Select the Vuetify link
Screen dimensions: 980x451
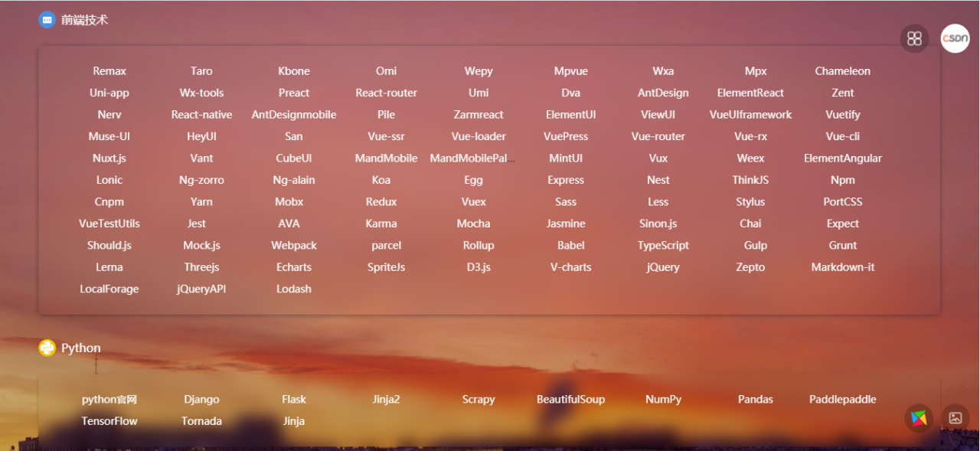pyautogui.click(x=842, y=115)
